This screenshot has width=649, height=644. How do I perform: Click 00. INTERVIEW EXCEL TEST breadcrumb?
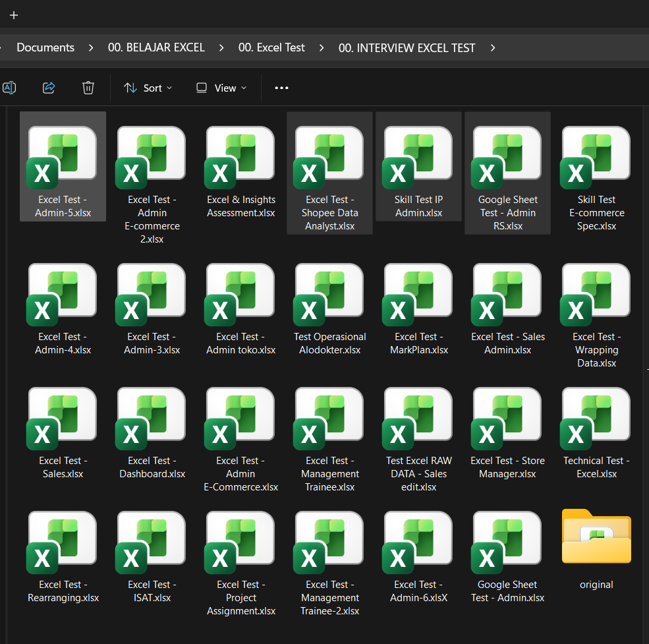pyautogui.click(x=407, y=48)
